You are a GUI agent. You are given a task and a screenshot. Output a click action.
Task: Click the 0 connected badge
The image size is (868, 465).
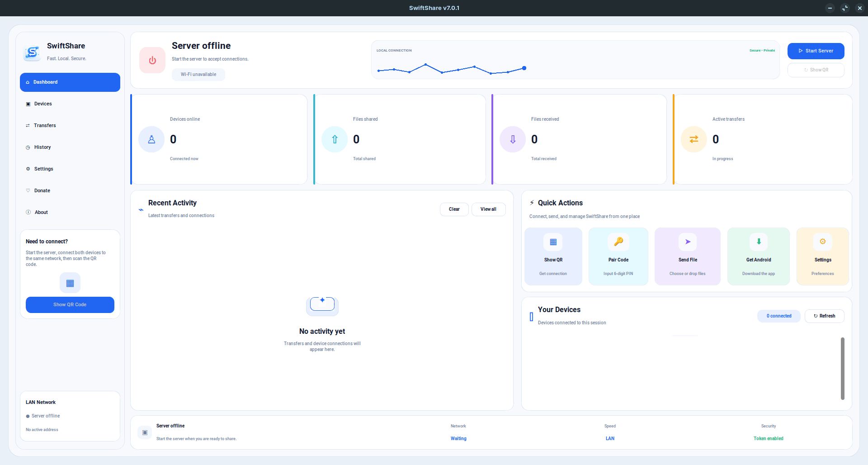(x=779, y=316)
